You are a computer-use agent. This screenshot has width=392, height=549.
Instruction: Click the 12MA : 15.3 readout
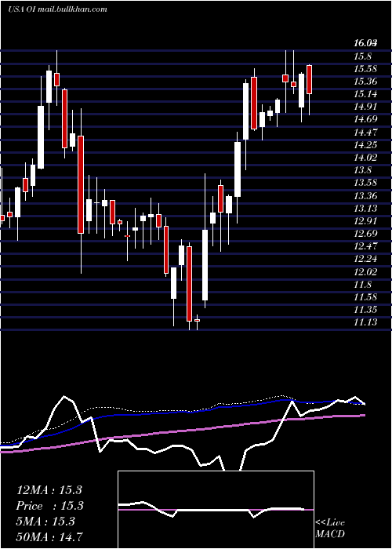pos(49,490)
